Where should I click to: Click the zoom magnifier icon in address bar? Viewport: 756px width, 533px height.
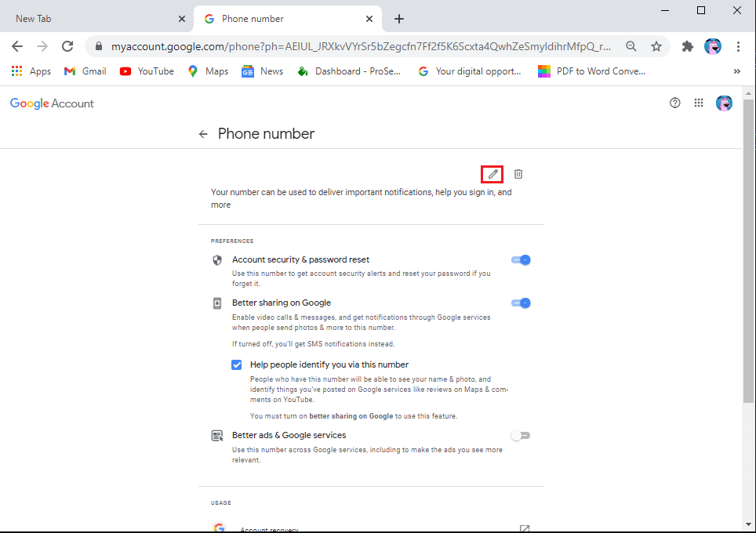(631, 46)
